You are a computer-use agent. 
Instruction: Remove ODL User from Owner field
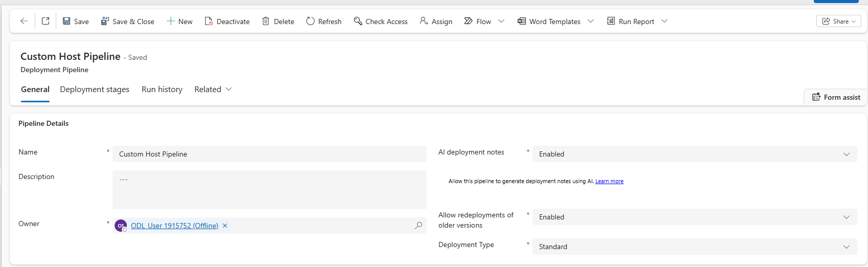coord(225,226)
